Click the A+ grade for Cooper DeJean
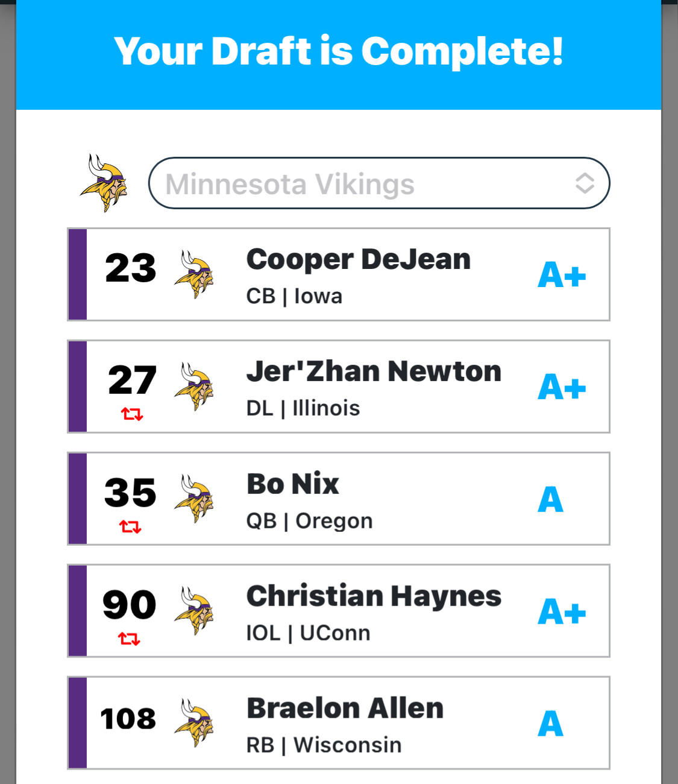The image size is (678, 784). 561,276
